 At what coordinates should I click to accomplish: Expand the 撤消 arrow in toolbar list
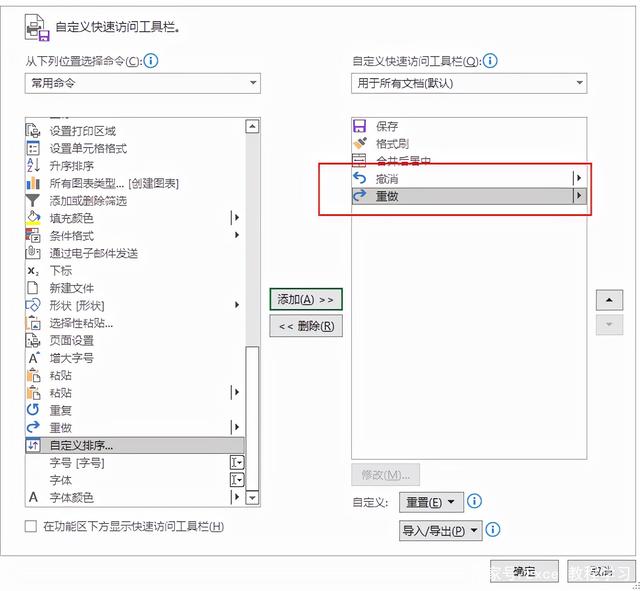[x=578, y=178]
